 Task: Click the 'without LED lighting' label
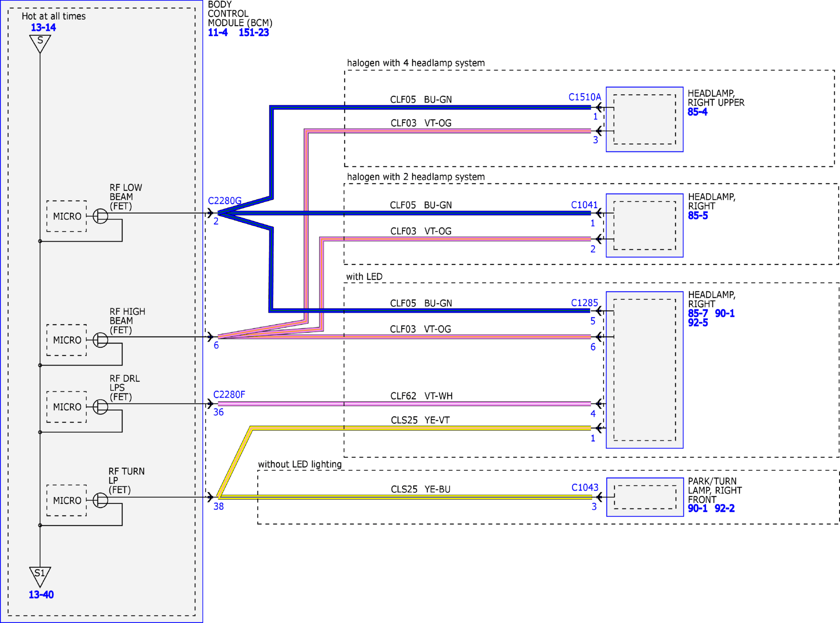point(300,464)
